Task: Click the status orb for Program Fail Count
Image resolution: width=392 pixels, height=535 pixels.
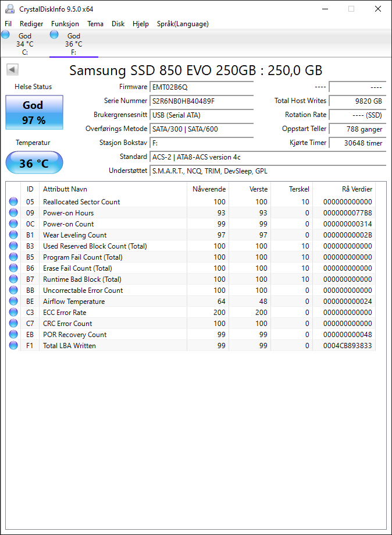Action: (x=13, y=257)
